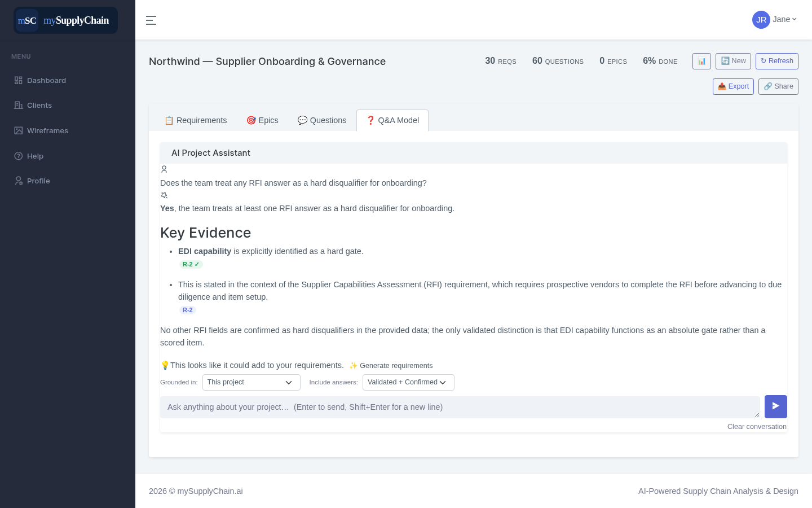This screenshot has height=508, width=812.
Task: Switch to the Epics tab
Action: pyautogui.click(x=262, y=120)
